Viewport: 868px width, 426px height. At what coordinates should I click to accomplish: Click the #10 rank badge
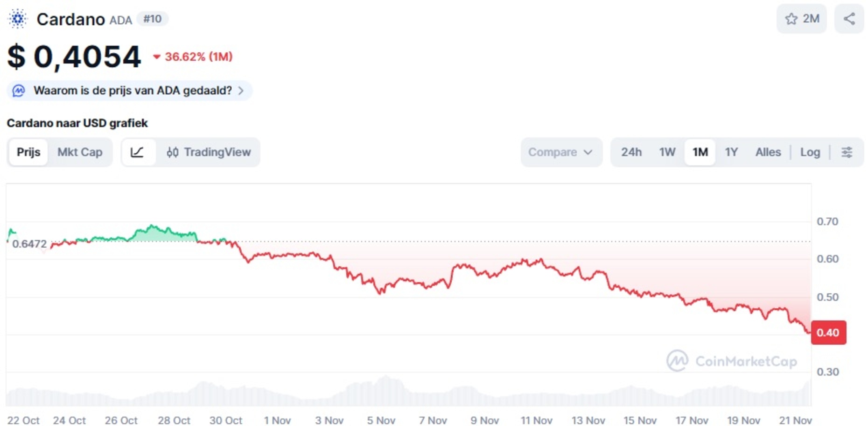[x=152, y=19]
